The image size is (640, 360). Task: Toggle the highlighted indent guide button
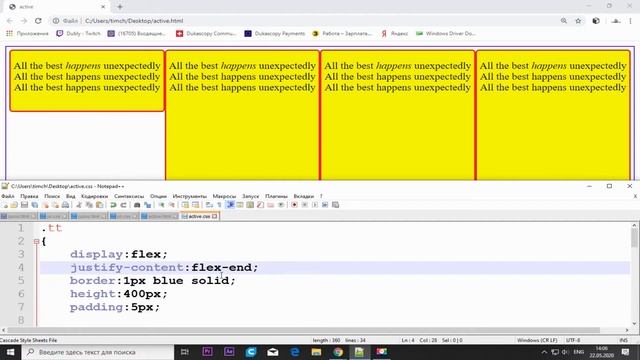pyautogui.click(x=230, y=205)
